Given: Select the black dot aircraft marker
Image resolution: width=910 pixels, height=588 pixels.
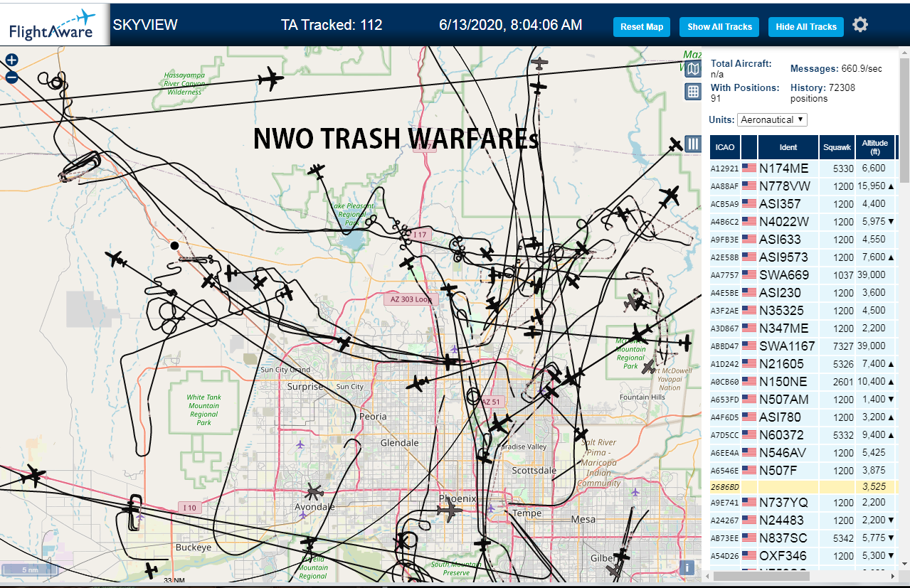Looking at the screenshot, I should [x=174, y=245].
